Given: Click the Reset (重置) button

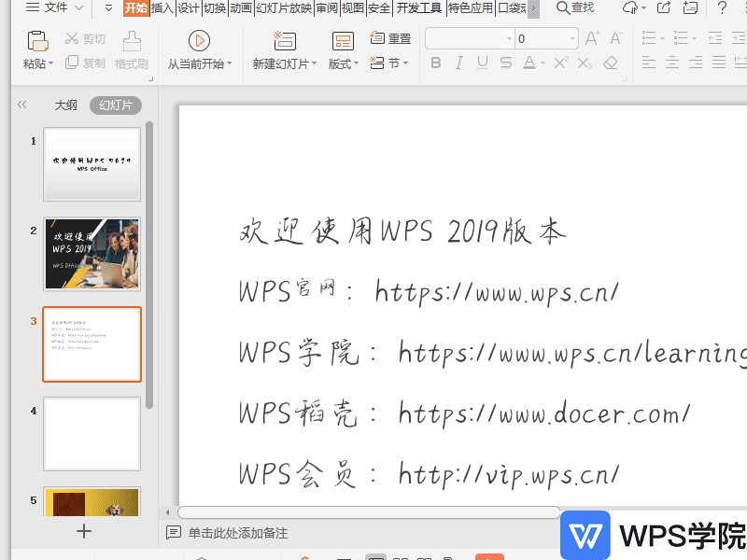Looking at the screenshot, I should click(x=390, y=38).
